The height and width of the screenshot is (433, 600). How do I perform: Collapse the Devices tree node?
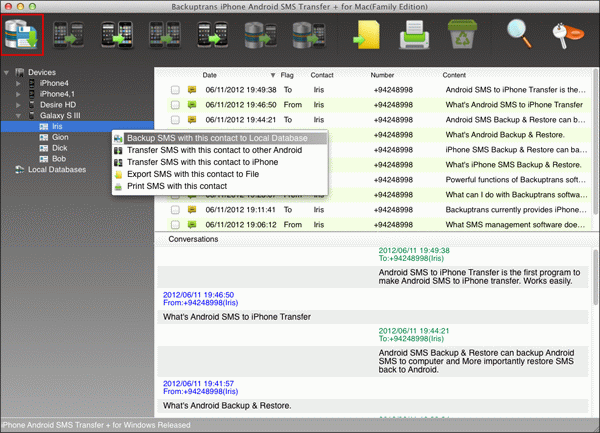click(x=6, y=72)
